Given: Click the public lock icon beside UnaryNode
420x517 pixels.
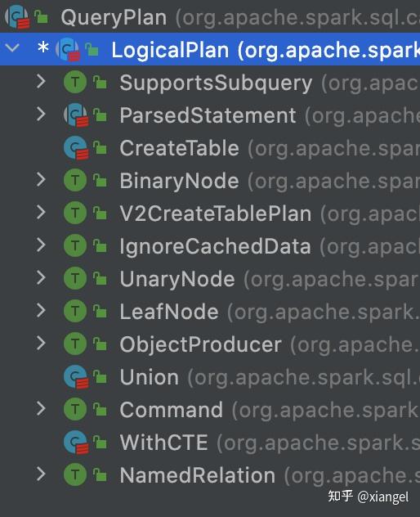Looking at the screenshot, I should pyautogui.click(x=100, y=278).
